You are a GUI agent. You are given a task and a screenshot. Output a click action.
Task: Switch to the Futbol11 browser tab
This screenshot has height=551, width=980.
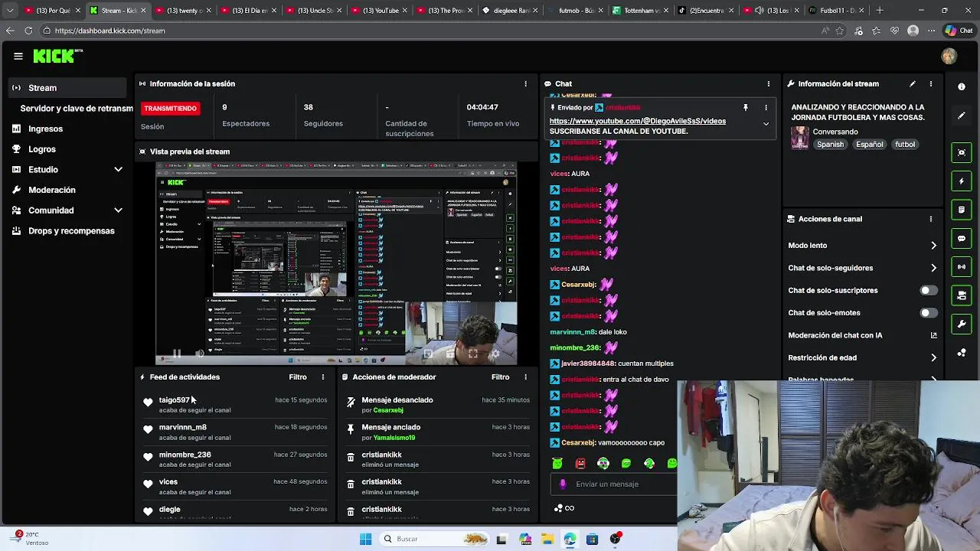click(x=836, y=11)
